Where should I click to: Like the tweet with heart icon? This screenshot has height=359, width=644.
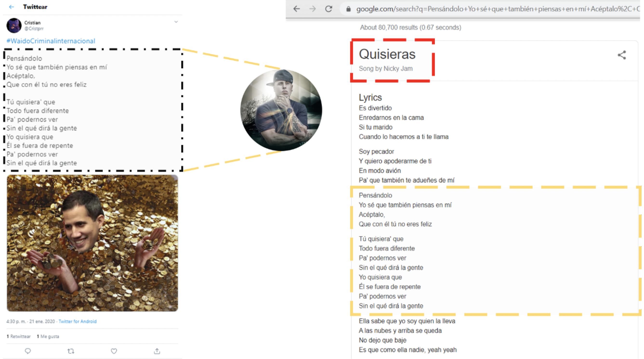(x=114, y=351)
